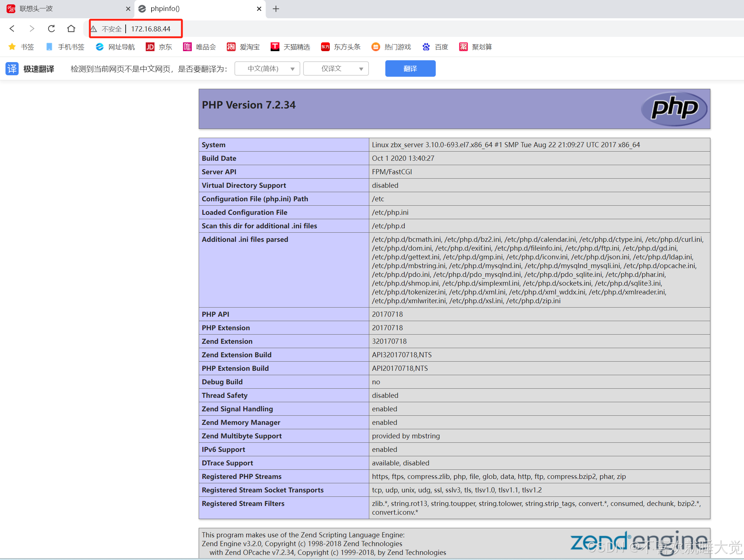Open the 聚划算 bookmark
The image size is (744, 560).
point(476,47)
